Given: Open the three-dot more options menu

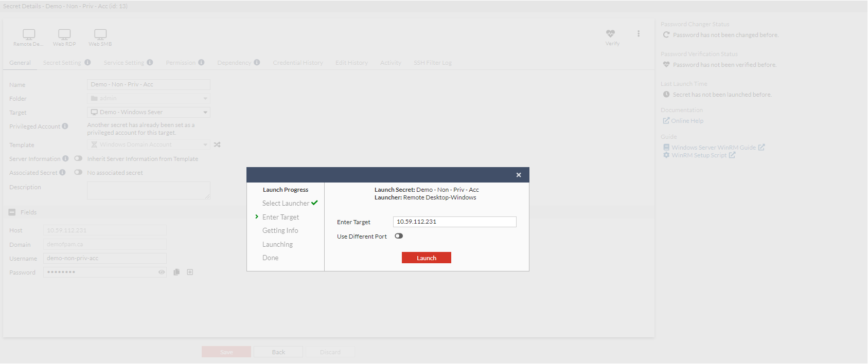Looking at the screenshot, I should click(639, 33).
